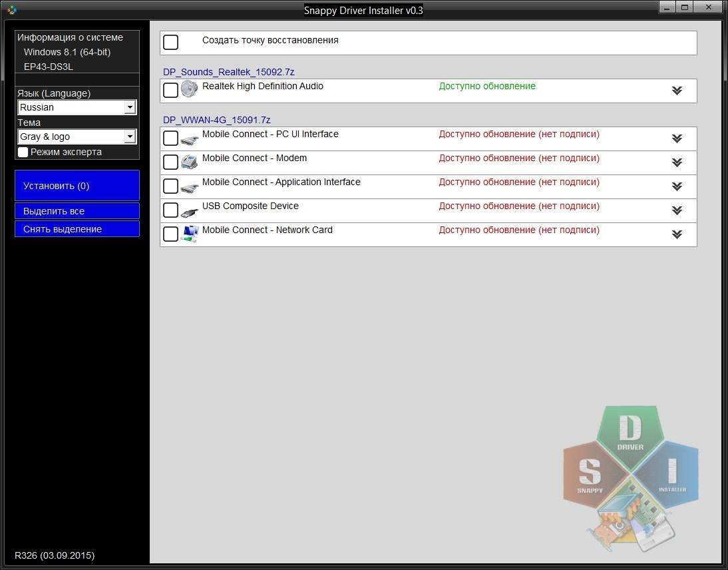Click the Информация о системе header
Screen dimensions: 728x570
[x=70, y=37]
